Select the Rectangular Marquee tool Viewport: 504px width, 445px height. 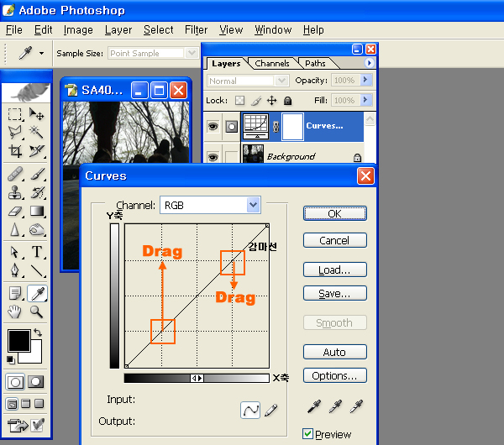(15, 114)
